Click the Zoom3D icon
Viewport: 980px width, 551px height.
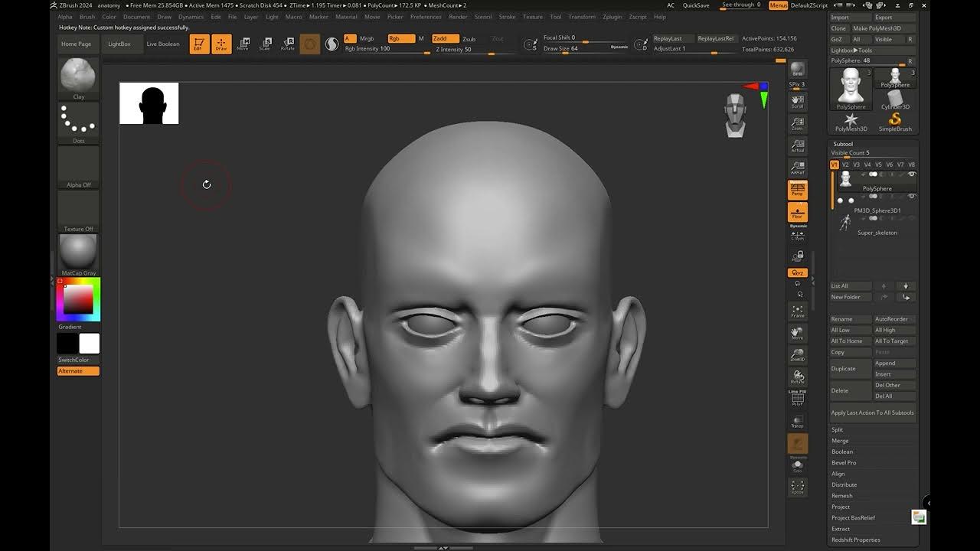point(798,355)
